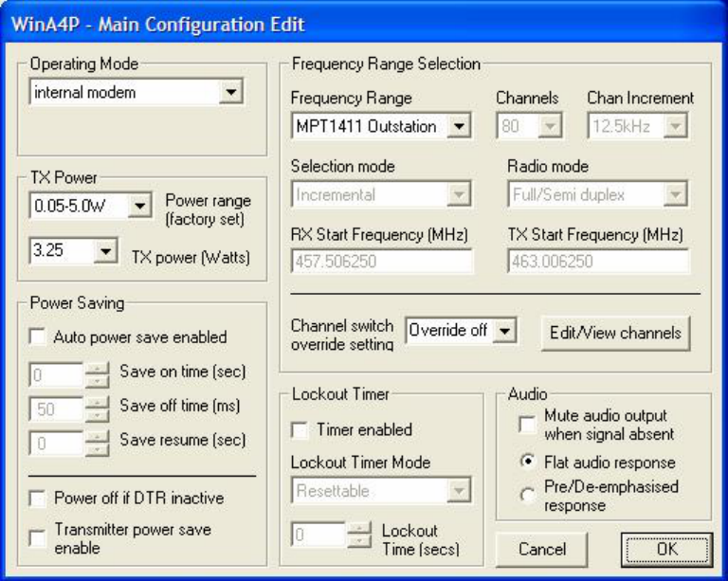Decrease Save resume with down arrow
Image resolution: width=728 pixels, height=581 pixels.
97,449
